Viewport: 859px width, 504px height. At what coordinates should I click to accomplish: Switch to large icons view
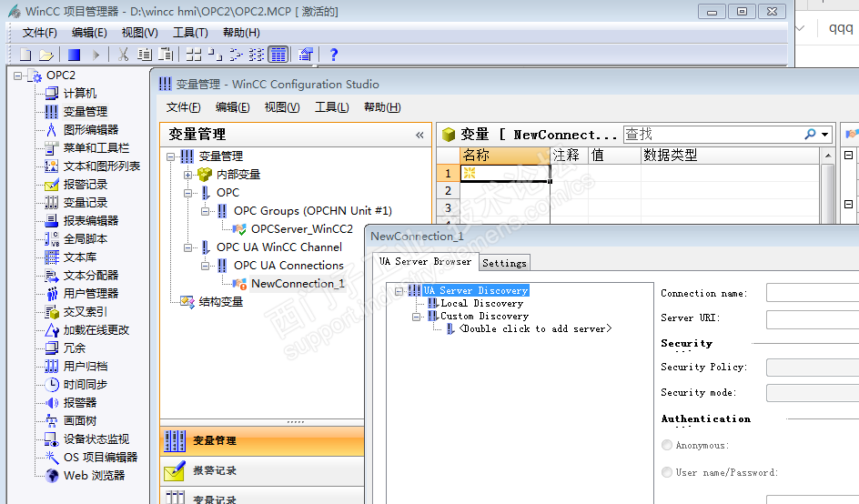pyautogui.click(x=194, y=55)
